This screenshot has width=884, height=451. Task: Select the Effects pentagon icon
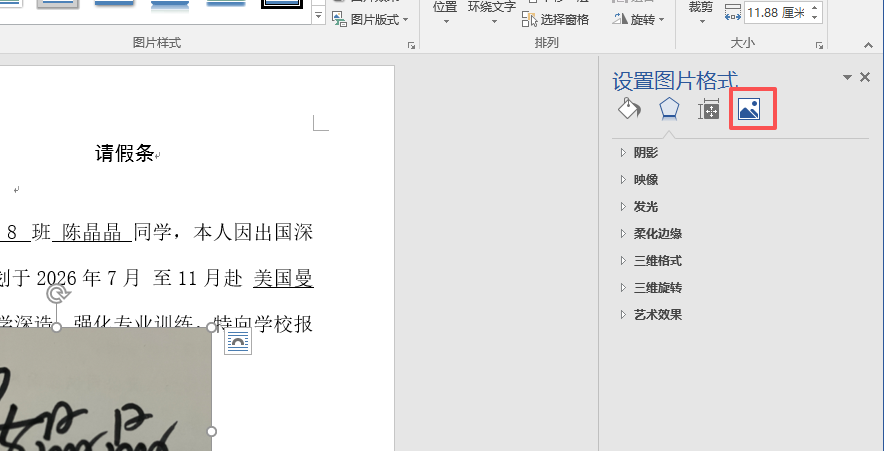tap(669, 109)
